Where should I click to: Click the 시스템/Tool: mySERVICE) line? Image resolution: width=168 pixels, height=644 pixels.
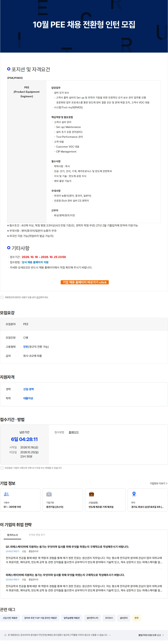(x=68, y=107)
